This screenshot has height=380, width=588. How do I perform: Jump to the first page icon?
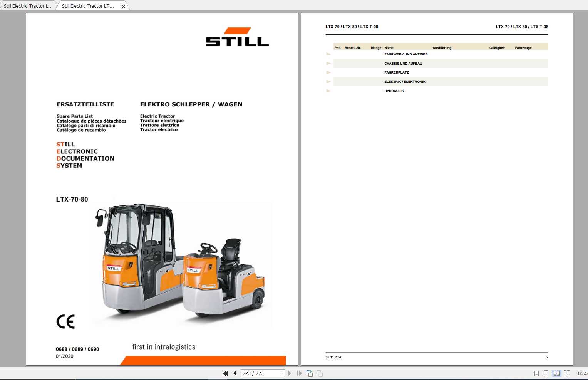point(225,373)
